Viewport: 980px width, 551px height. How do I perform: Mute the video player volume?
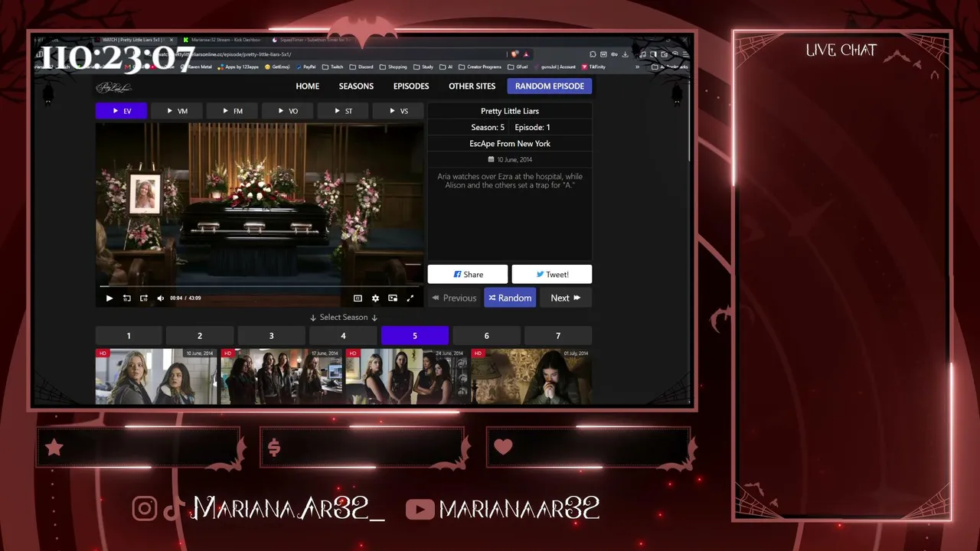point(161,298)
